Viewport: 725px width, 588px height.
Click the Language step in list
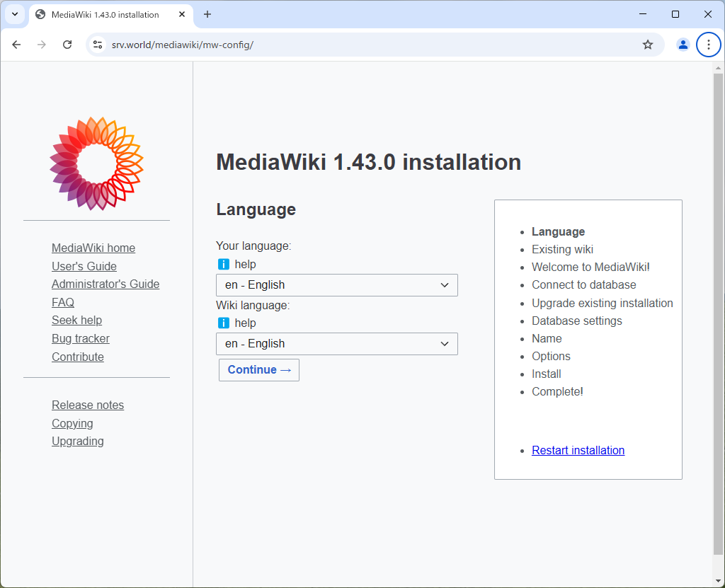558,231
